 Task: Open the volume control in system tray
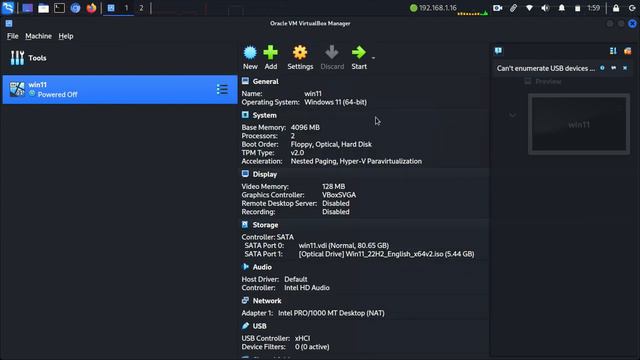click(x=545, y=8)
